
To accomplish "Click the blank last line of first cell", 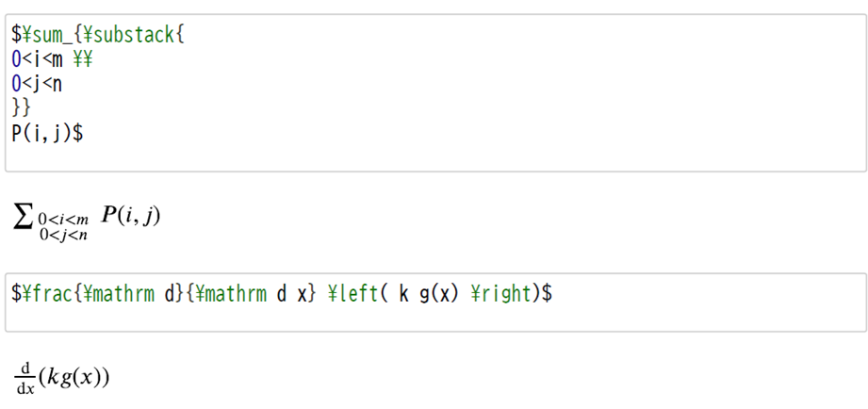I will tap(435, 157).
